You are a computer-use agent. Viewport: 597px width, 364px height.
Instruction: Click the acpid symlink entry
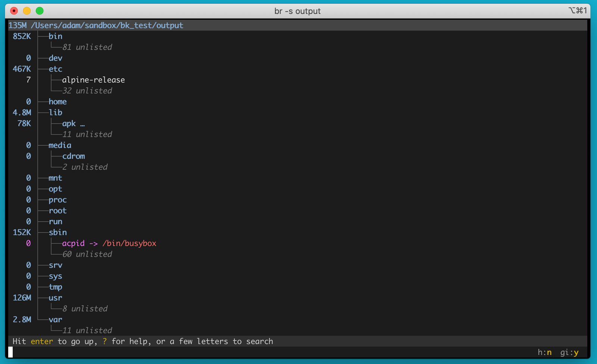point(74,244)
